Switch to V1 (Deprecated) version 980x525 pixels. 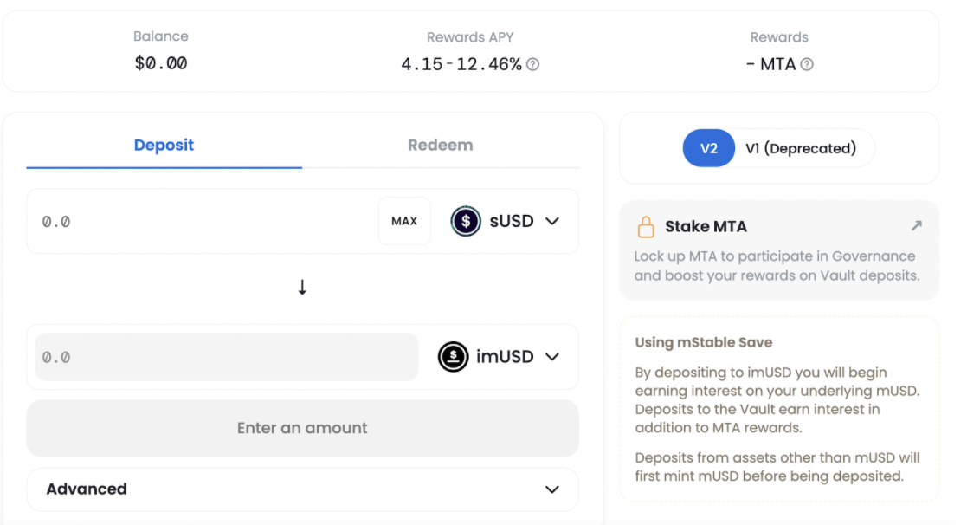coord(802,147)
